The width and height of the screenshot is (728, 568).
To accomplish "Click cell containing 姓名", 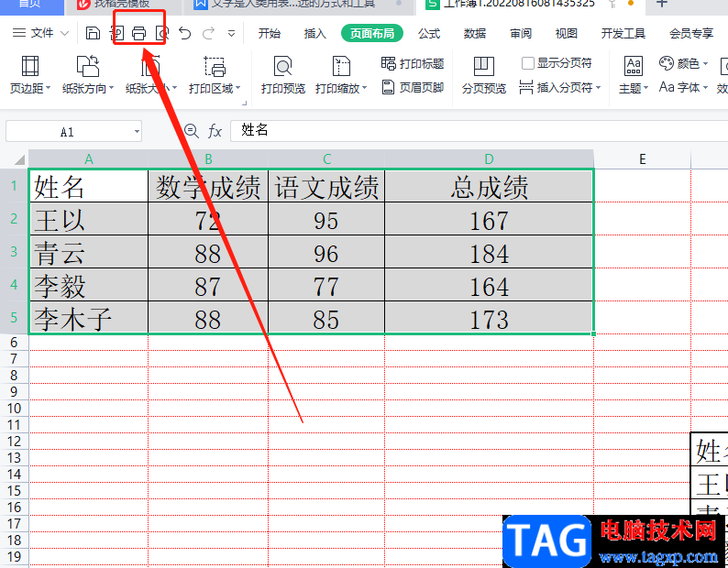I will point(89,186).
